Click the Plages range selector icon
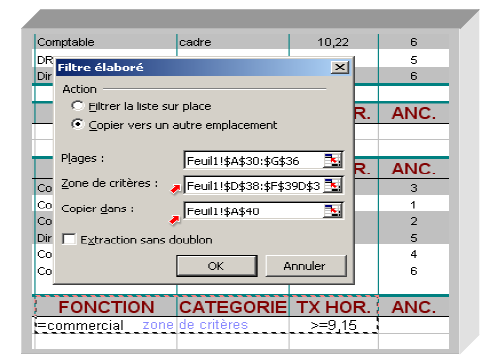The height and width of the screenshot is (363, 483). [333, 160]
